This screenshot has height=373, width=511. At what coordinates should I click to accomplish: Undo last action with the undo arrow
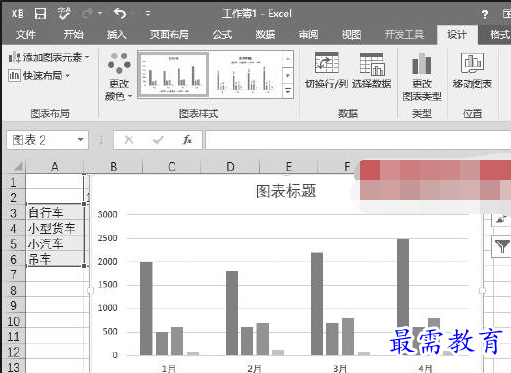coord(120,14)
